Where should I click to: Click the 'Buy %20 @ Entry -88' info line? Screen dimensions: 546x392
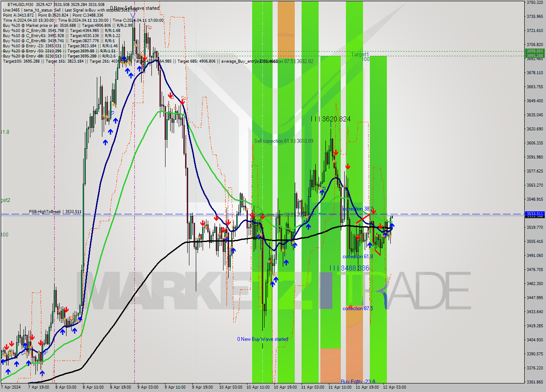59,56
